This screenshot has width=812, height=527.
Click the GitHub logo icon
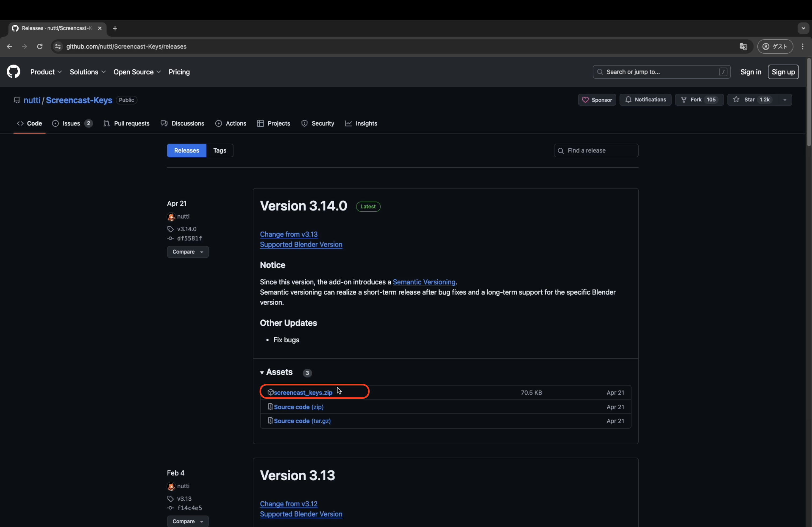[x=14, y=72]
